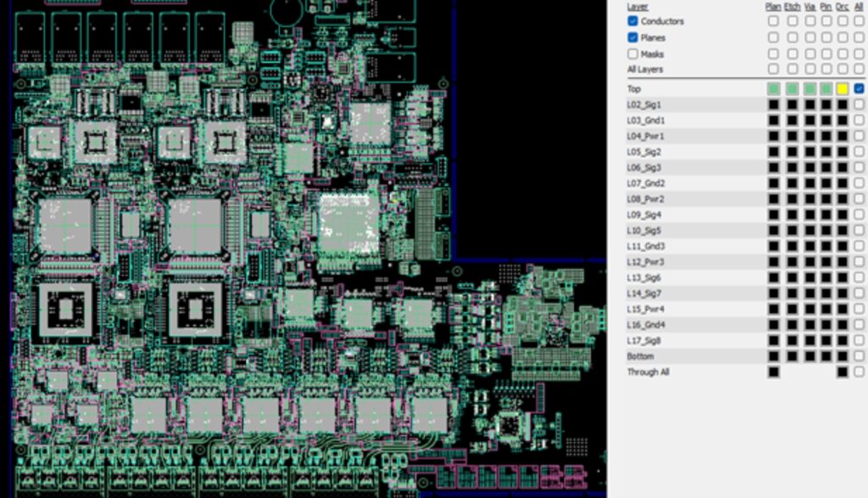
Task: Click the Top layer Etch color swatch
Action: (x=793, y=88)
